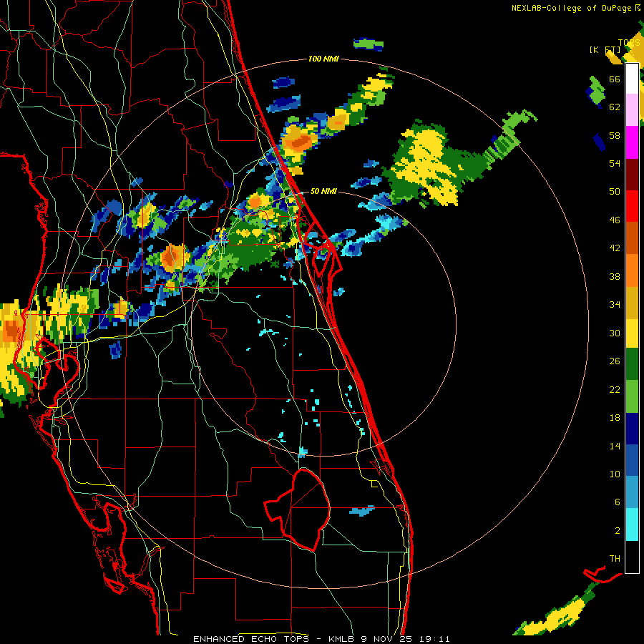Pick the light blue legend color segment
The image size is (644, 644).
click(632, 492)
